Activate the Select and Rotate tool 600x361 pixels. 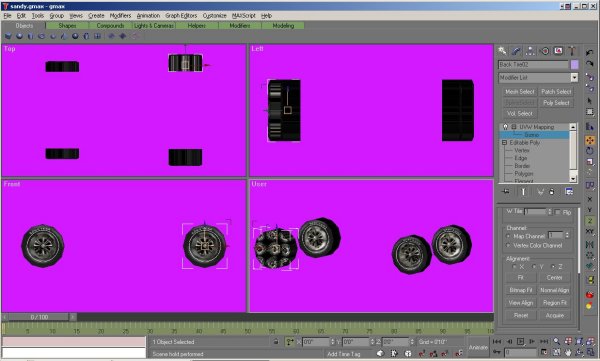[590, 151]
